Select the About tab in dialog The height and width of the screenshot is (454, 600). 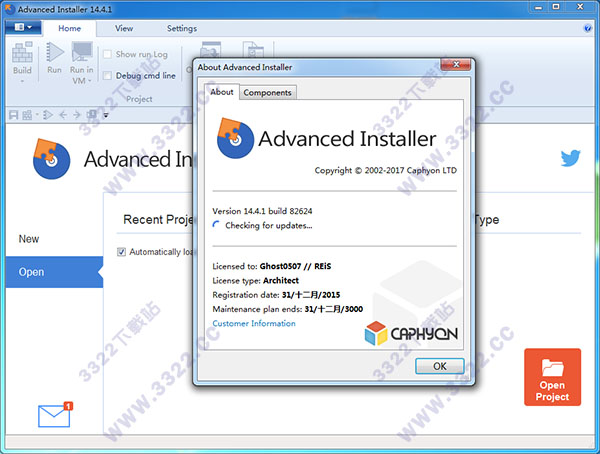(x=222, y=92)
